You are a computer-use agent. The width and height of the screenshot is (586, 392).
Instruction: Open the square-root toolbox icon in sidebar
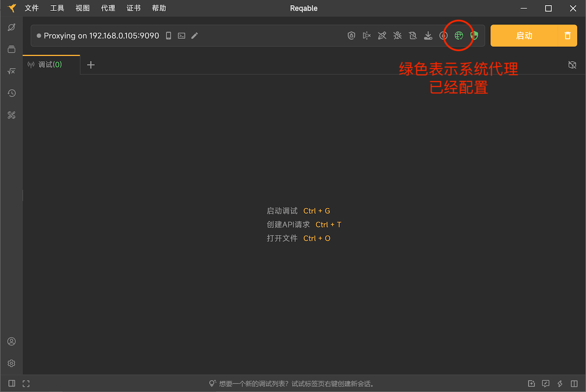pos(11,71)
